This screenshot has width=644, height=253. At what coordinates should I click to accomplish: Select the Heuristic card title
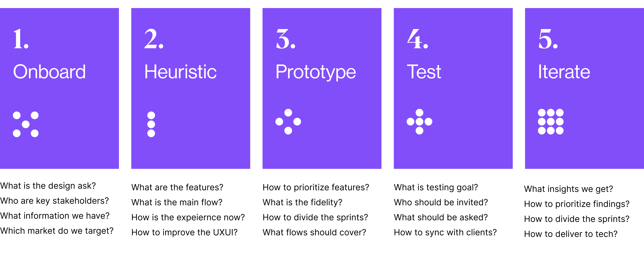[x=180, y=72]
